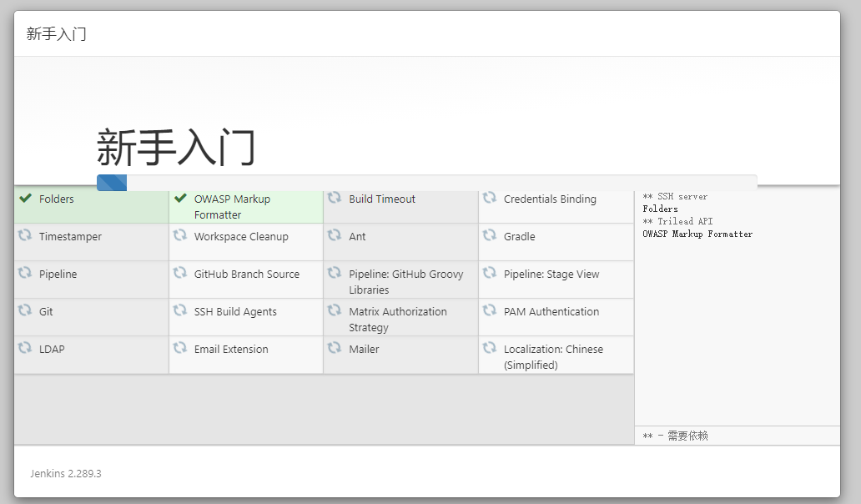Click the pending icon beside Email Extension

tap(179, 347)
